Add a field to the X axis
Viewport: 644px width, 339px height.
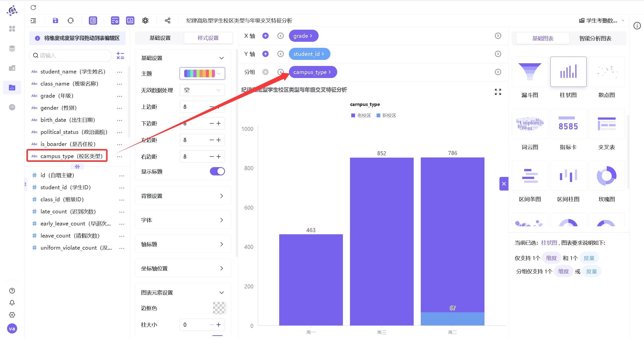coord(266,36)
